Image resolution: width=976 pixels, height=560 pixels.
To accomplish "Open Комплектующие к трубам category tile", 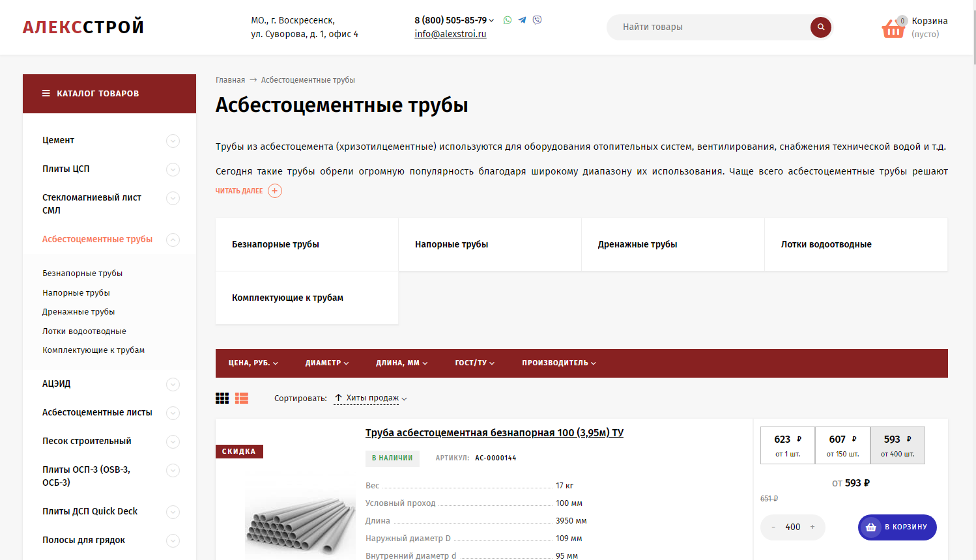I will (307, 298).
